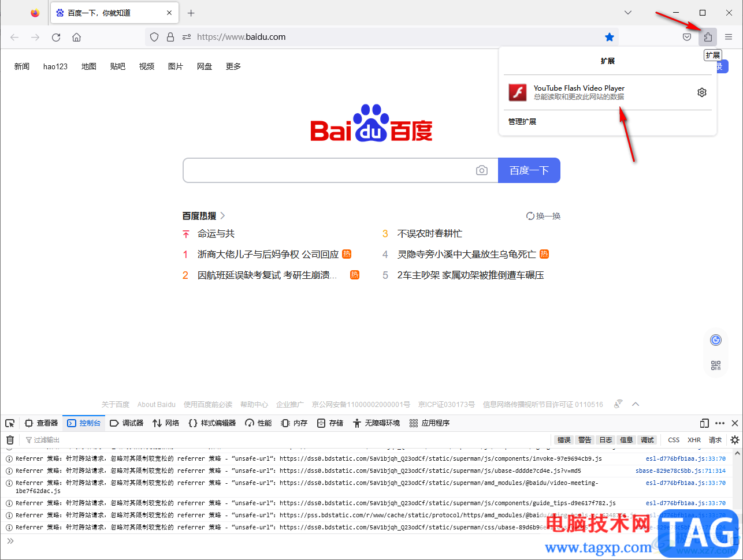Viewport: 743px width, 560px height.
Task: Open tracking protection shield panel
Action: point(154,37)
